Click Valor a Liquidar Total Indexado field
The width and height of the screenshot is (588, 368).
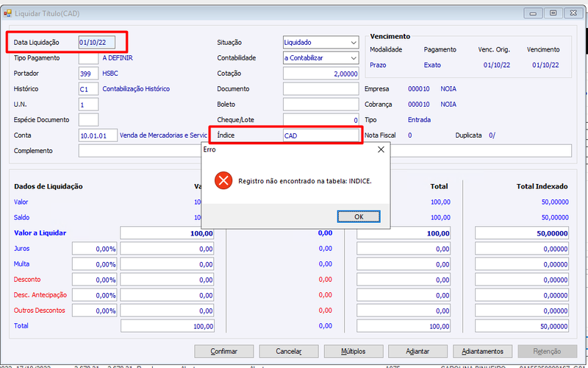pos(522,233)
